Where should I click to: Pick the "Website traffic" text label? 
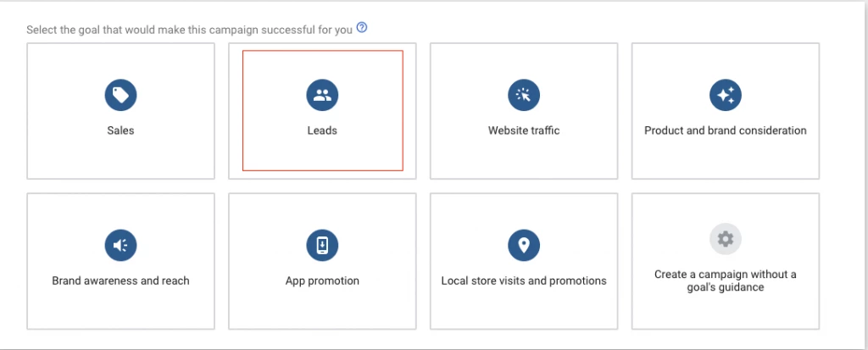[x=524, y=131]
